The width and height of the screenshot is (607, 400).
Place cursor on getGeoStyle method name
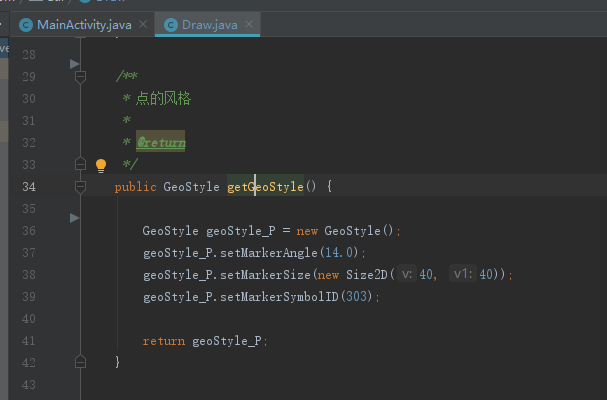pos(266,187)
